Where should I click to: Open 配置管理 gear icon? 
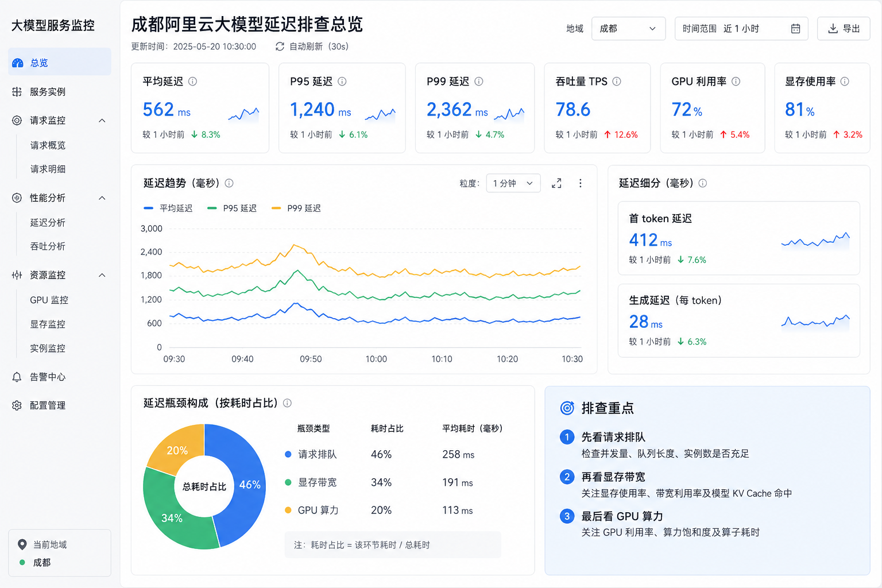[x=17, y=405]
